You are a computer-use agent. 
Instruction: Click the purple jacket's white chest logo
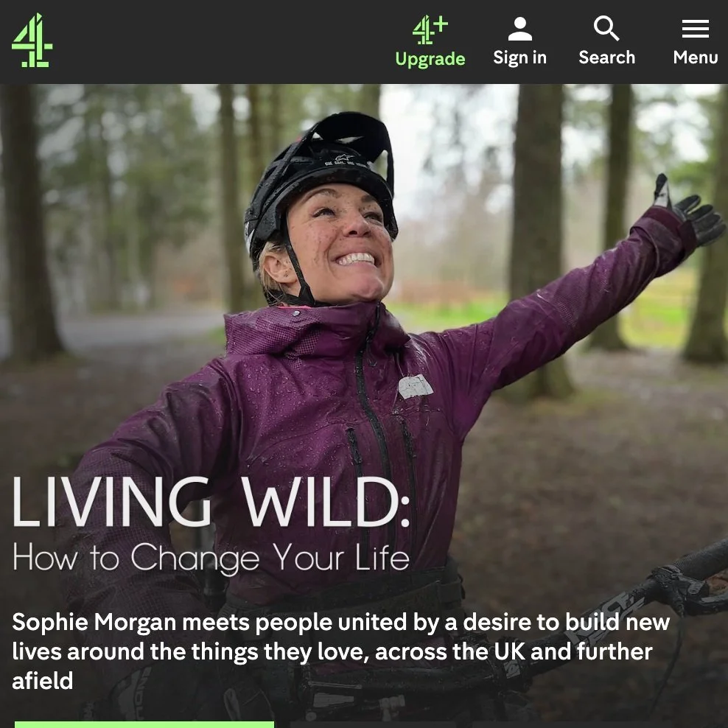click(416, 386)
